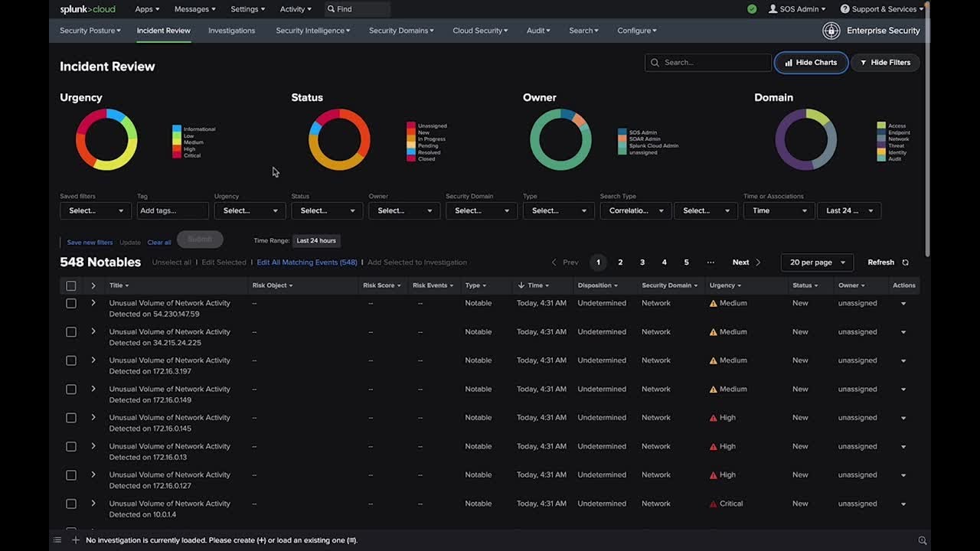Click the Splunk Cloud logo
Image resolution: width=980 pixels, height=551 pixels.
pyautogui.click(x=88, y=9)
